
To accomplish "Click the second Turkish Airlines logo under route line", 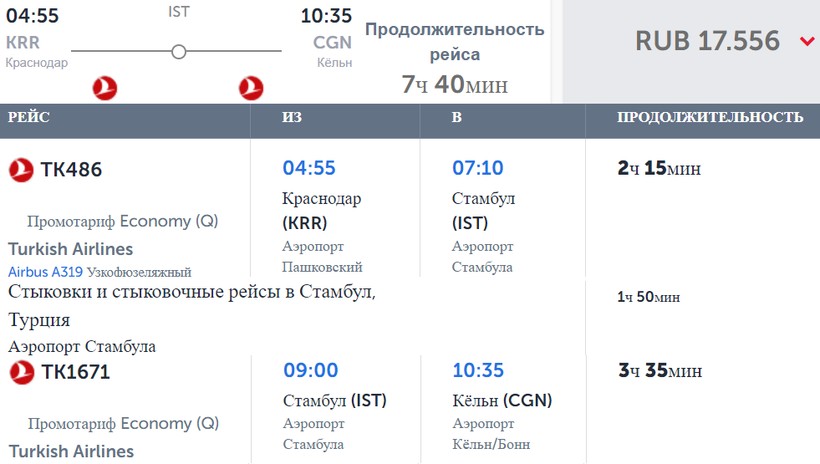I will coord(251,88).
